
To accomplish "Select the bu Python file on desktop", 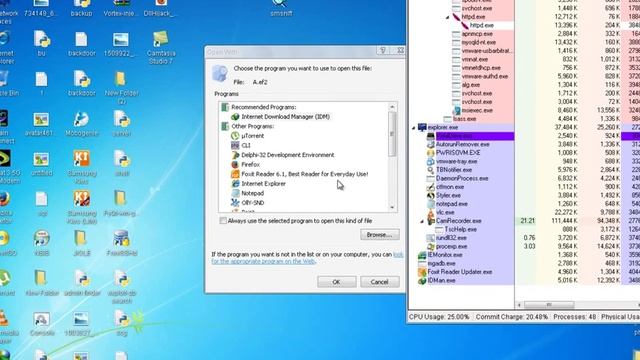I will pyautogui.click(x=41, y=43).
